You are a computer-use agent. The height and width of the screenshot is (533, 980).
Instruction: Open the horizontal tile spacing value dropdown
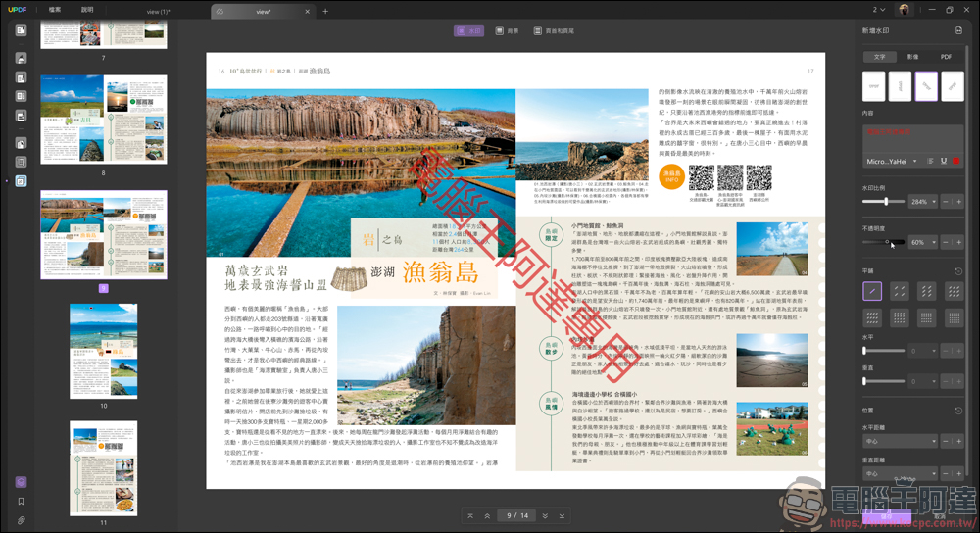(x=923, y=351)
